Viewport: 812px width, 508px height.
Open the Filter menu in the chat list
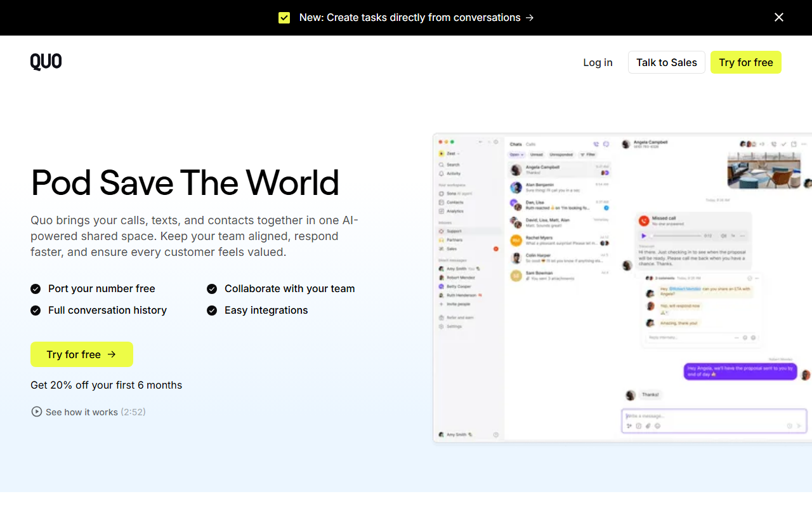[588, 155]
